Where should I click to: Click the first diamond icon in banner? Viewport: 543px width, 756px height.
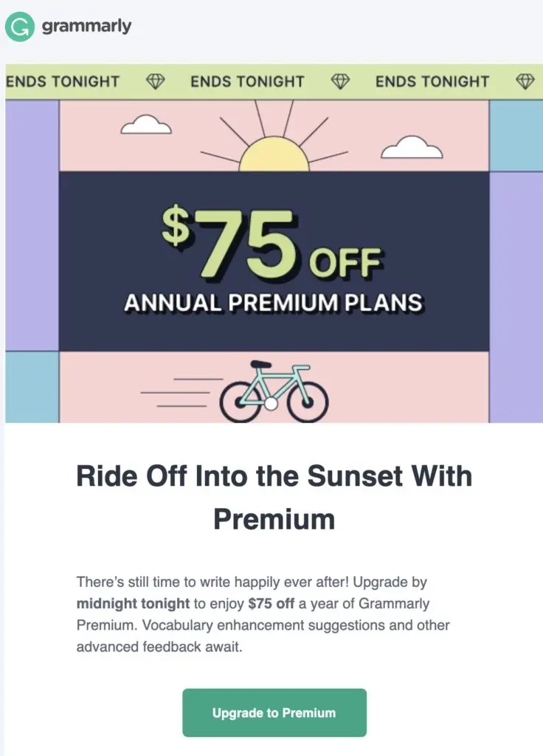155,81
